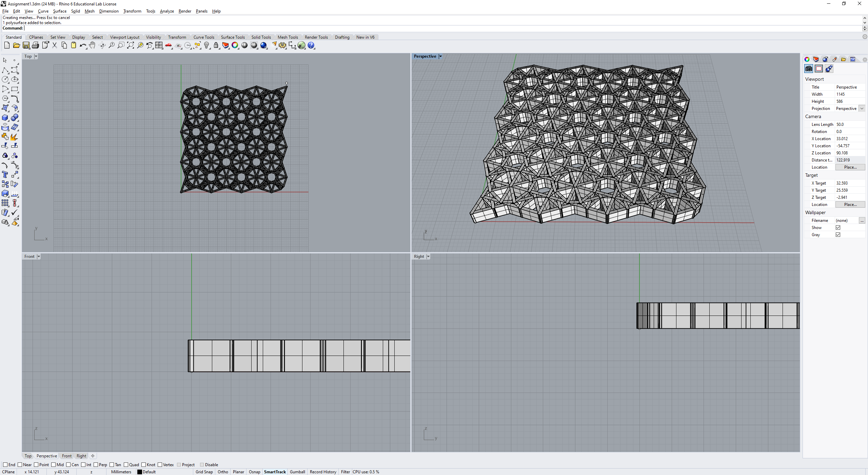Toggle Gumball in the status bar
Screen dimensions: 868x475
[x=297, y=472]
